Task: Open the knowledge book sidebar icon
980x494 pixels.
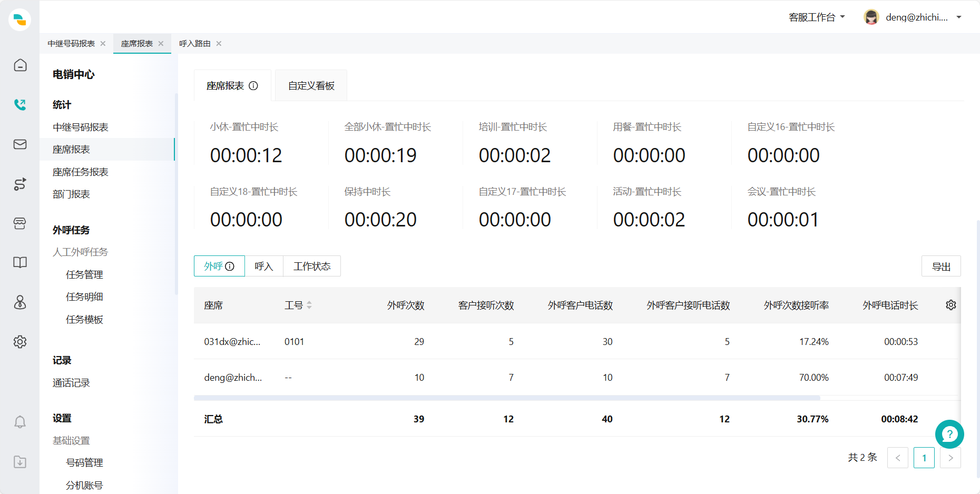Action: point(20,263)
